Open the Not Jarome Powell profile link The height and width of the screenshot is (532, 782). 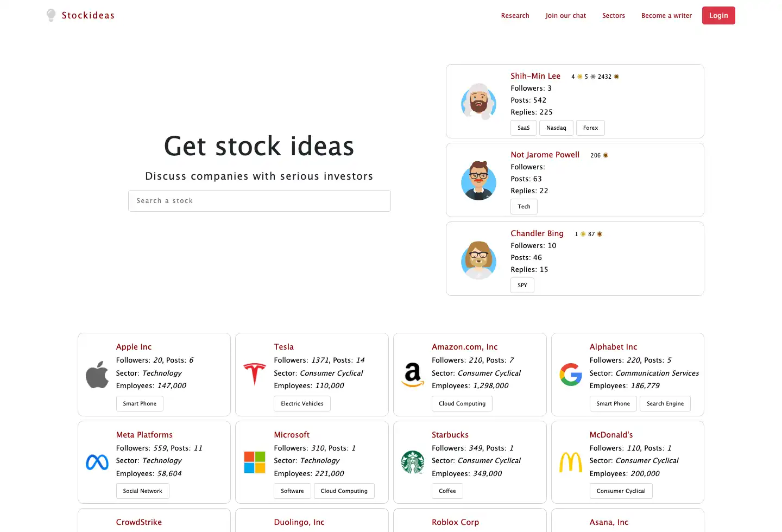[545, 155]
